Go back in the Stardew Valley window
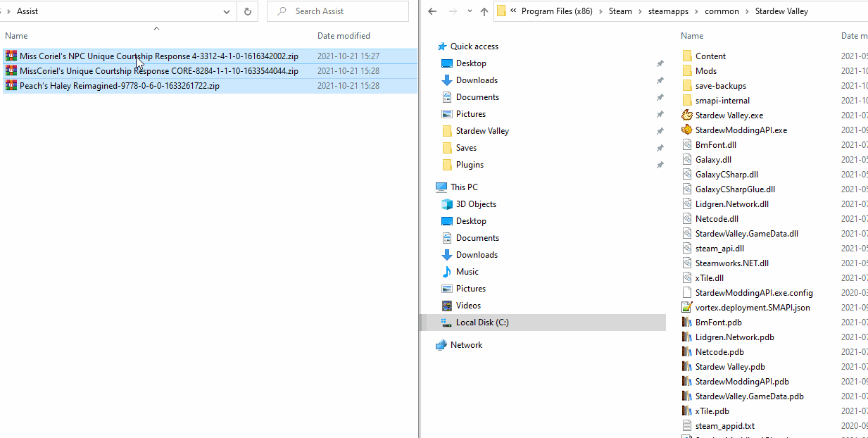This screenshot has width=868, height=438. (x=432, y=11)
